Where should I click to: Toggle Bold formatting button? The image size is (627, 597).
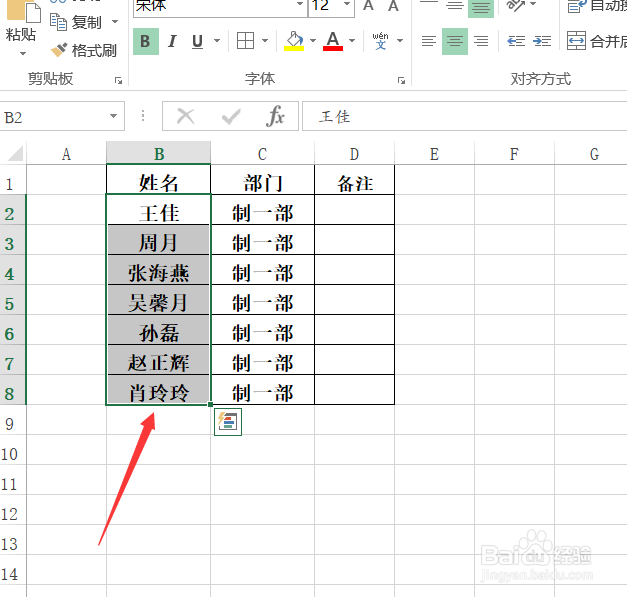[146, 41]
